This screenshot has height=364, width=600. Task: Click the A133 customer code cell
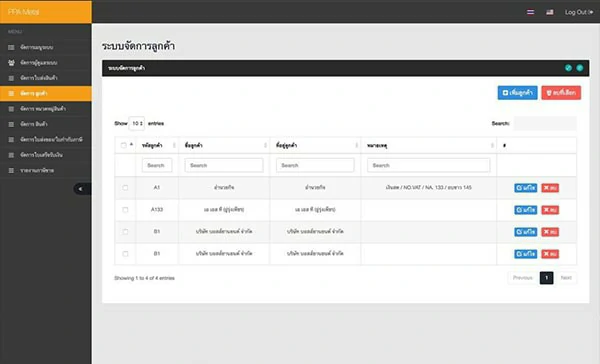point(157,210)
